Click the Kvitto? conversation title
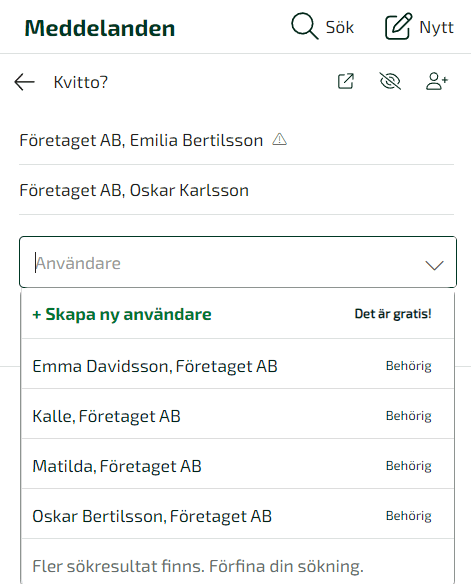Viewport: 471px width, 584px height. click(81, 82)
